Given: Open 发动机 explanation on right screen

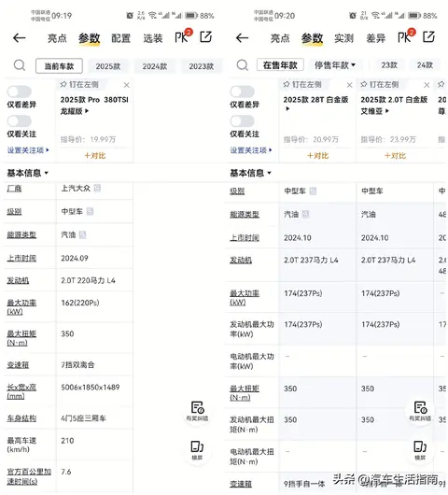Looking at the screenshot, I should pos(241,261).
